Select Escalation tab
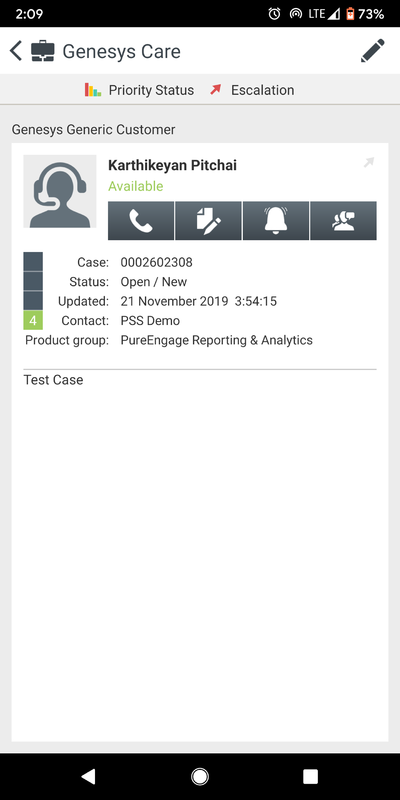The image size is (400, 800). (x=252, y=90)
